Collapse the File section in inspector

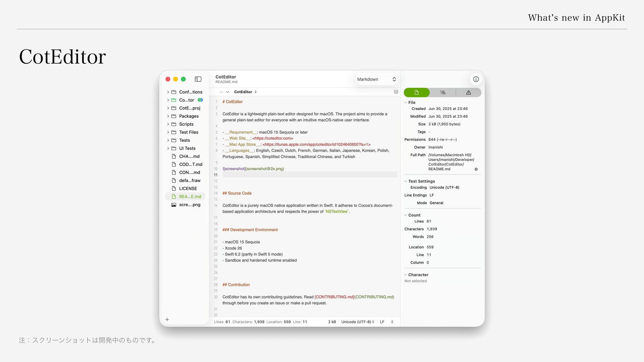pos(406,103)
